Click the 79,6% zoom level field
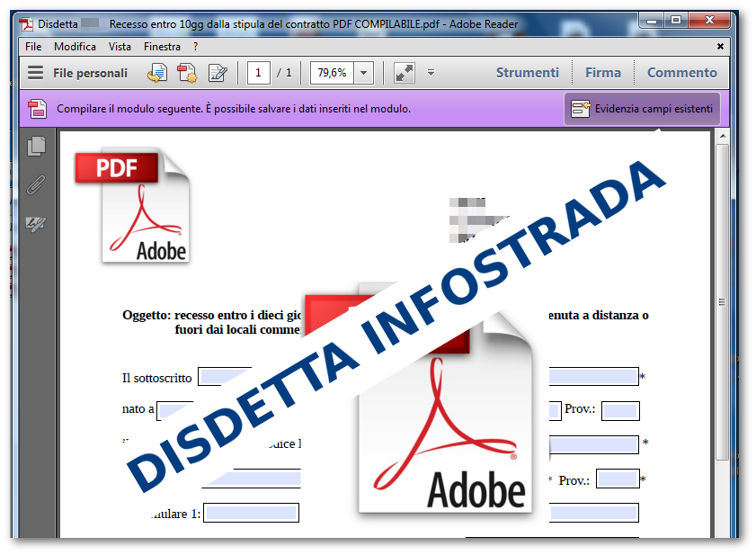This screenshot has width=756, height=555. tap(332, 73)
